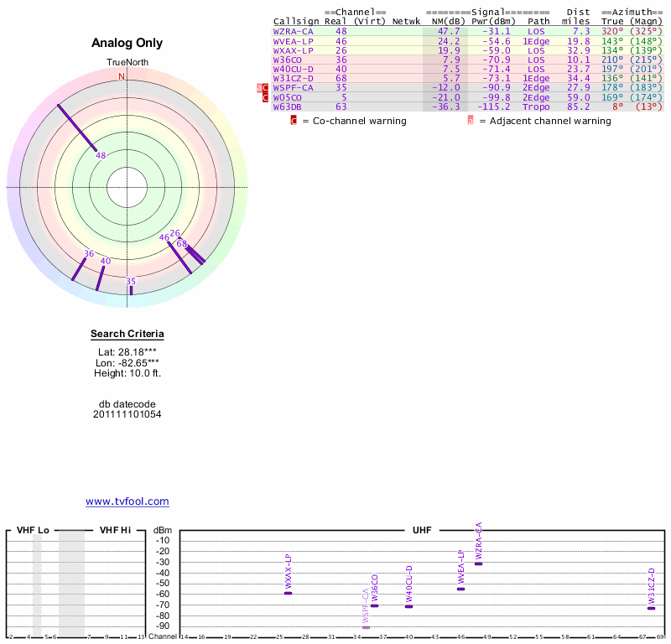Select the W36CO callsign entry
This screenshot has width=671, height=644.
pyautogui.click(x=288, y=60)
